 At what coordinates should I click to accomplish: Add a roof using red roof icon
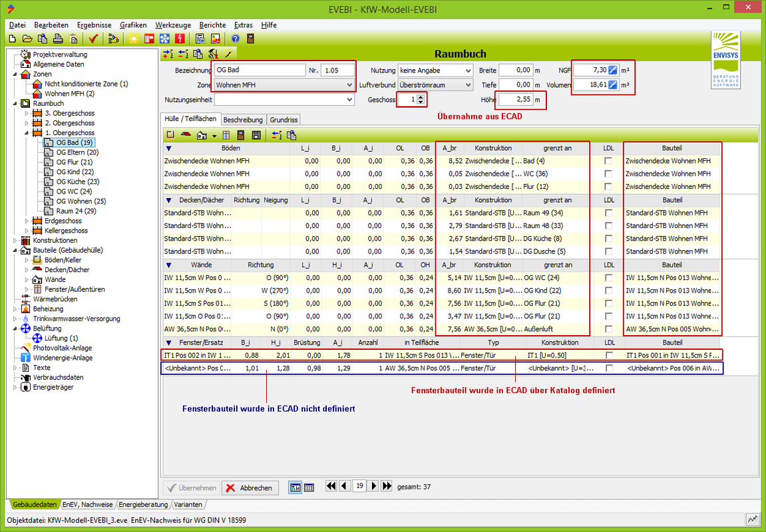[x=186, y=135]
